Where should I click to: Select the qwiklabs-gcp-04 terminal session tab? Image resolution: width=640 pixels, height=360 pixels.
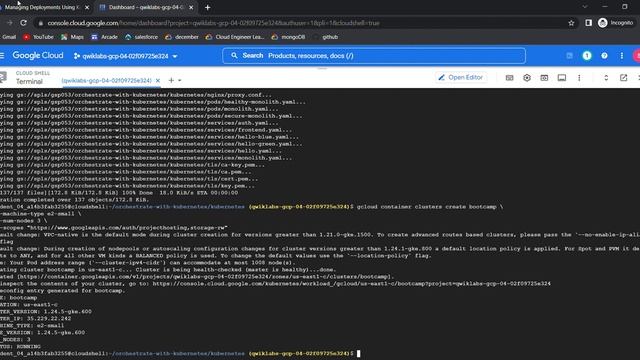coord(107,80)
